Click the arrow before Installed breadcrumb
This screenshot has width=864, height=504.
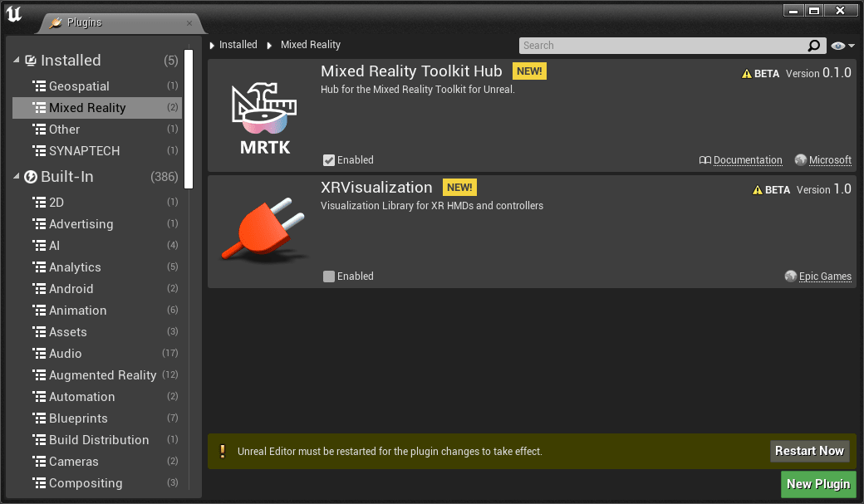tap(212, 45)
